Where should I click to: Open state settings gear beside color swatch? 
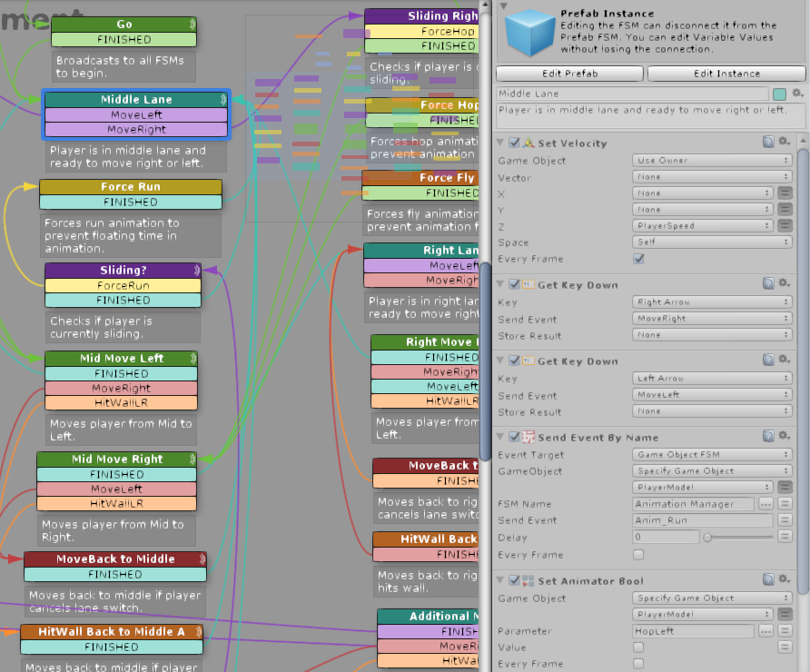[797, 94]
